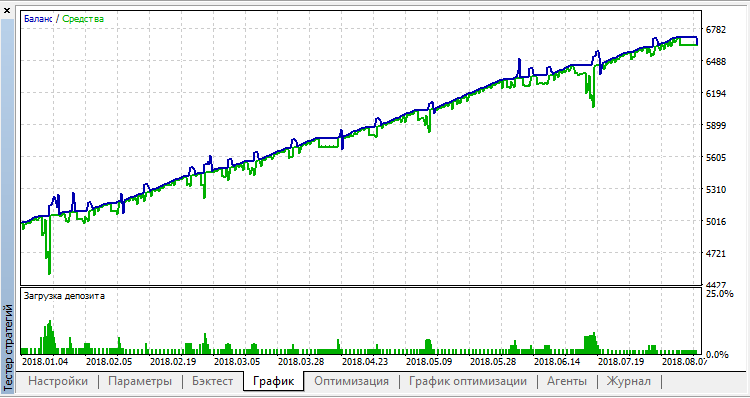Click the 6194 axis value
The width and height of the screenshot is (750, 398).
[x=715, y=94]
